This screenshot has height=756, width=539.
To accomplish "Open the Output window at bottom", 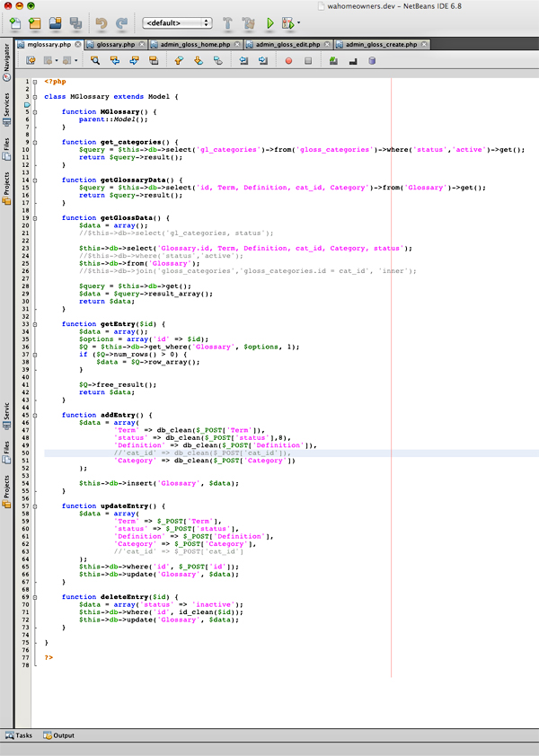I will (x=59, y=735).
